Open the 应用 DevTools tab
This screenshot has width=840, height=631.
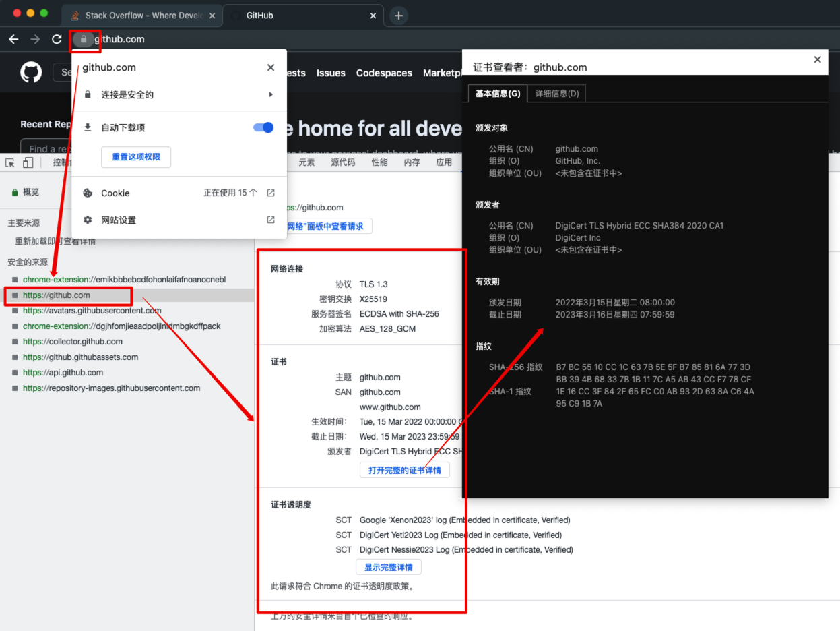pos(444,162)
